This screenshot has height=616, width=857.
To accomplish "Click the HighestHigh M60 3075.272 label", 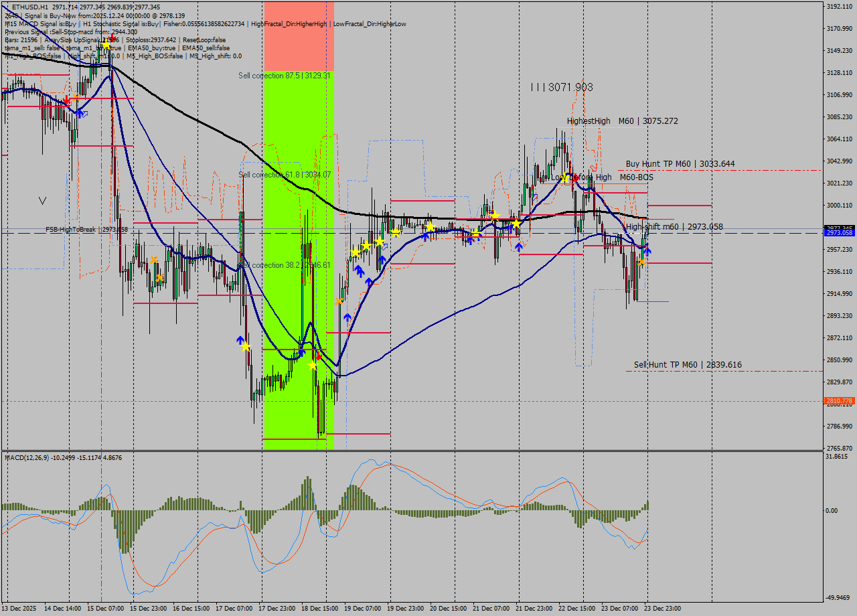I will click(622, 121).
